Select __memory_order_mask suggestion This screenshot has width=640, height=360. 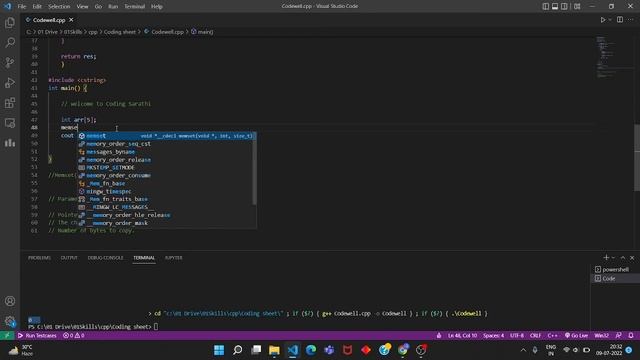pos(165,223)
